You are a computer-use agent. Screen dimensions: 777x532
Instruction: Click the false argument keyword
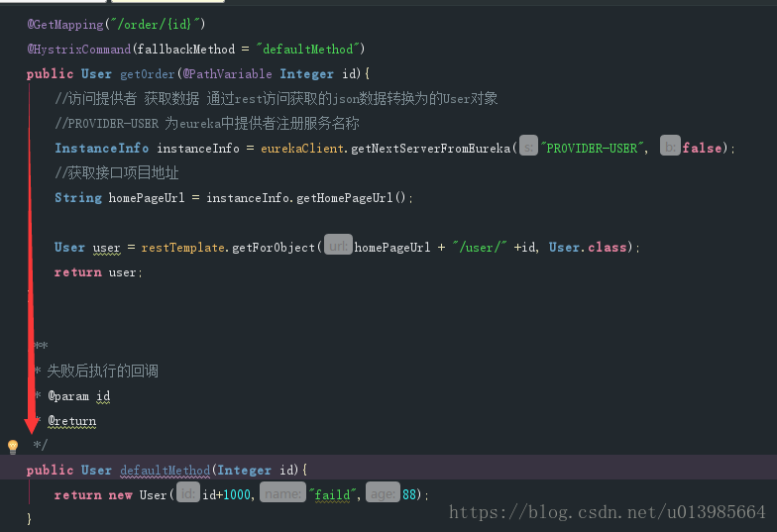pos(702,149)
